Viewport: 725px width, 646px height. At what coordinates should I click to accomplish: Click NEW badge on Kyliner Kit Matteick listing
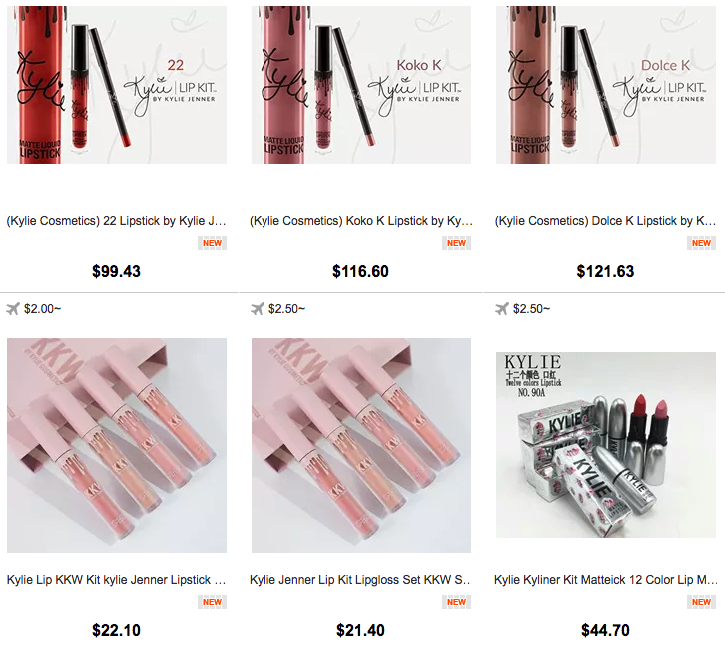[x=701, y=602]
